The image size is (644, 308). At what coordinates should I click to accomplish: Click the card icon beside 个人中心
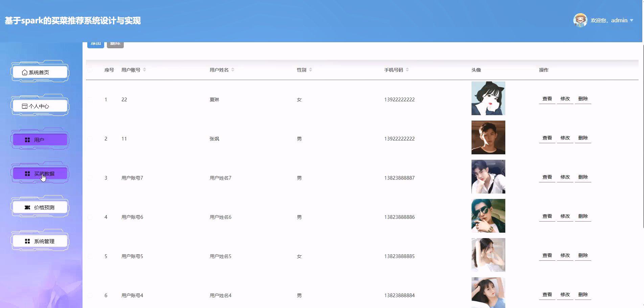(24, 106)
